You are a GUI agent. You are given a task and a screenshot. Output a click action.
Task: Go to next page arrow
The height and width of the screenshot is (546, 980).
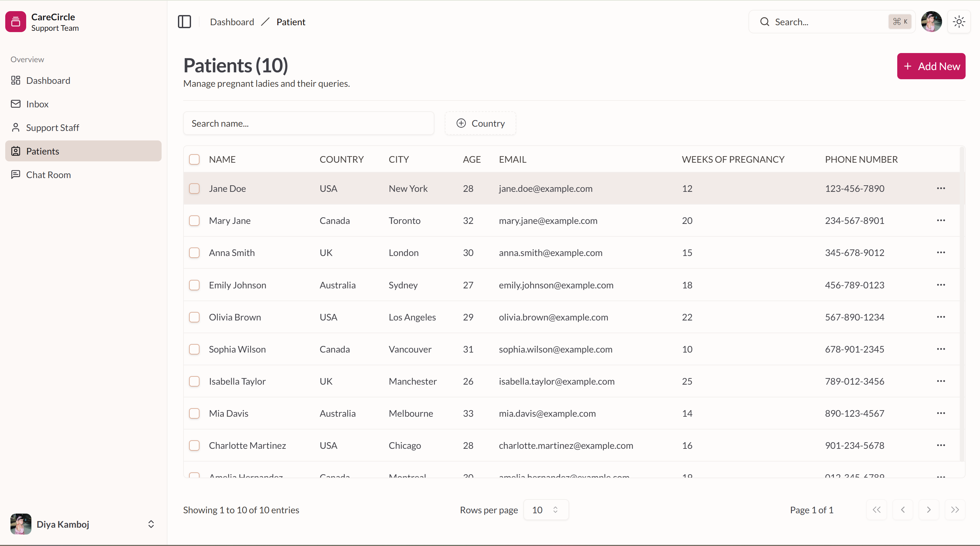pyautogui.click(x=929, y=510)
